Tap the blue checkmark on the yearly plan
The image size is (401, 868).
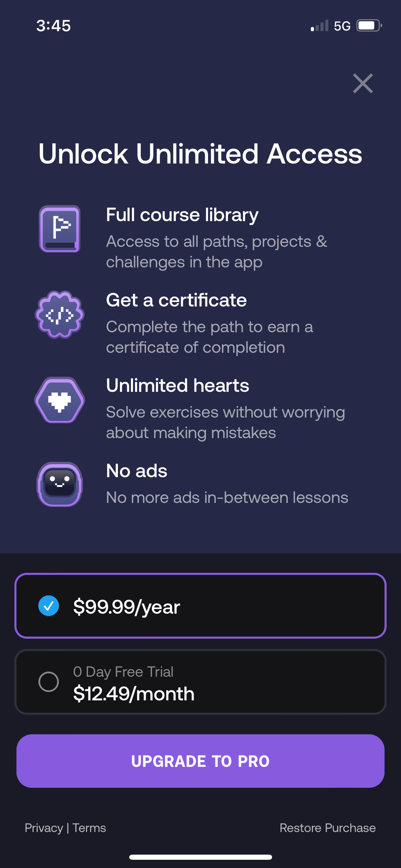[49, 605]
